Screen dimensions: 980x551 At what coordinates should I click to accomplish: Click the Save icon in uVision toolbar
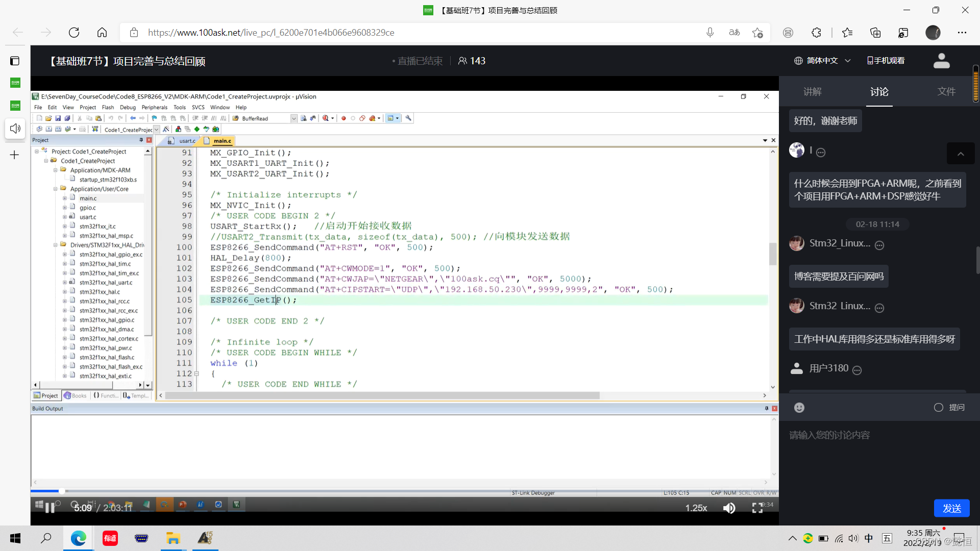point(58,118)
